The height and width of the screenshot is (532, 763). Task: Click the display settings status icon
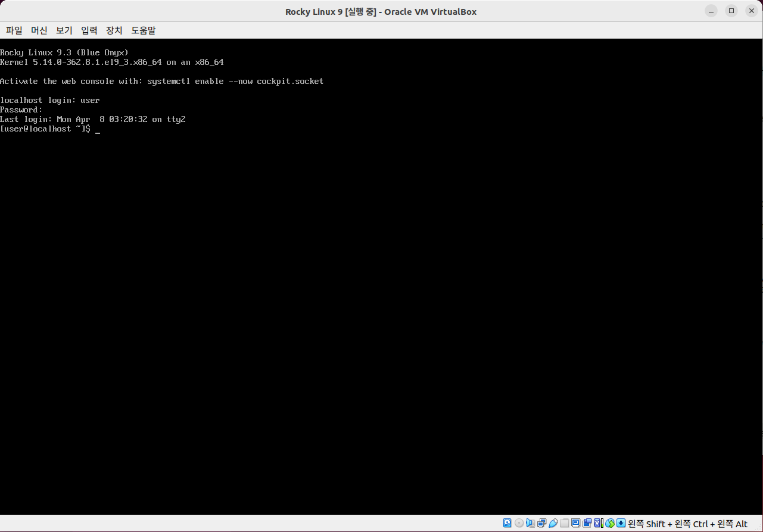[x=576, y=523]
